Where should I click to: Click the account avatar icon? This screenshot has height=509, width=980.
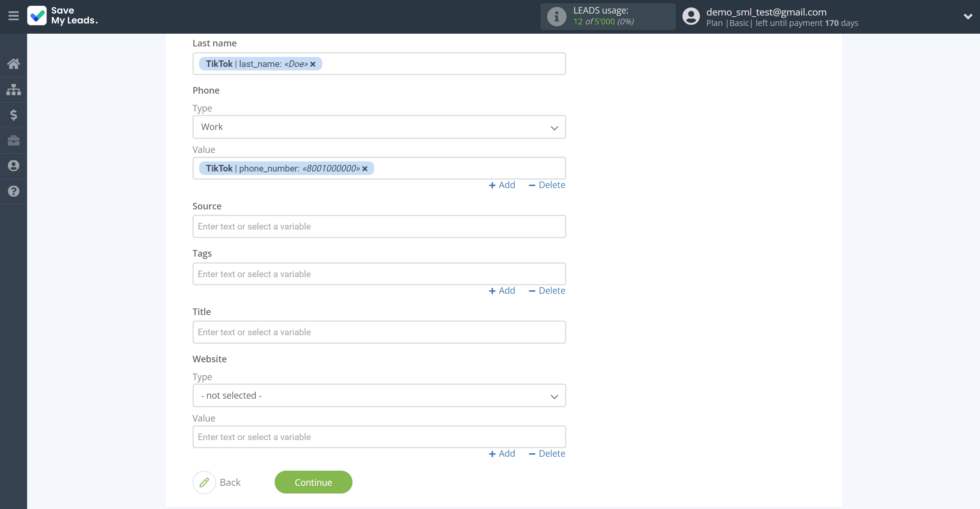pyautogui.click(x=691, y=17)
